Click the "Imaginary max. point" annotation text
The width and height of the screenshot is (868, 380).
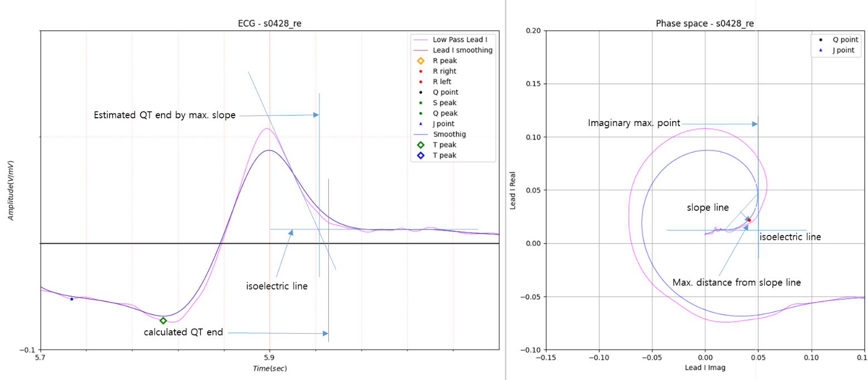click(x=634, y=123)
